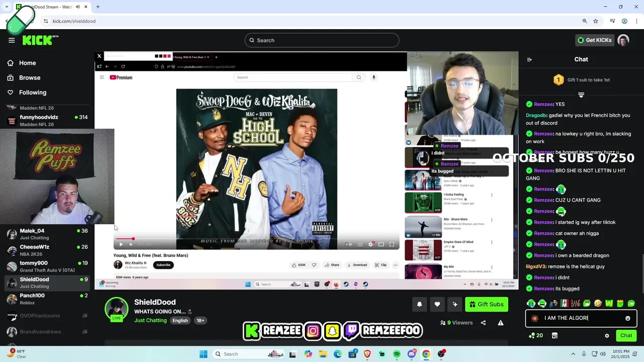Viewport: 644px width, 362px height.
Task: Report the stream with the warning triangle
Action: tap(501, 323)
